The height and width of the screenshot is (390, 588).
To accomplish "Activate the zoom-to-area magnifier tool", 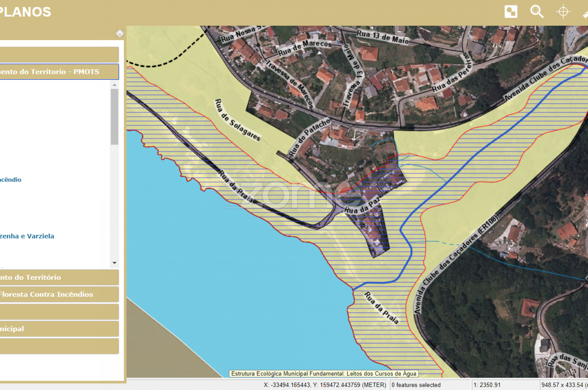I will (537, 12).
